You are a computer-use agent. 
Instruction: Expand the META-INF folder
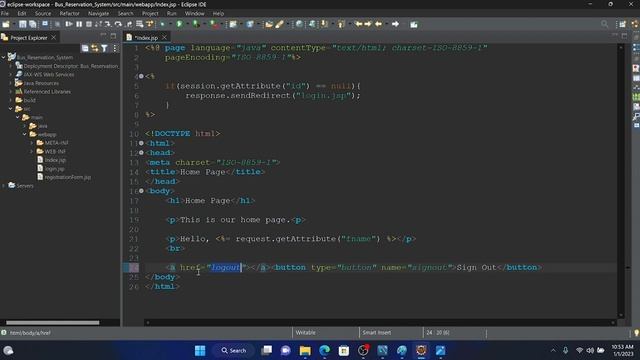pos(31,143)
